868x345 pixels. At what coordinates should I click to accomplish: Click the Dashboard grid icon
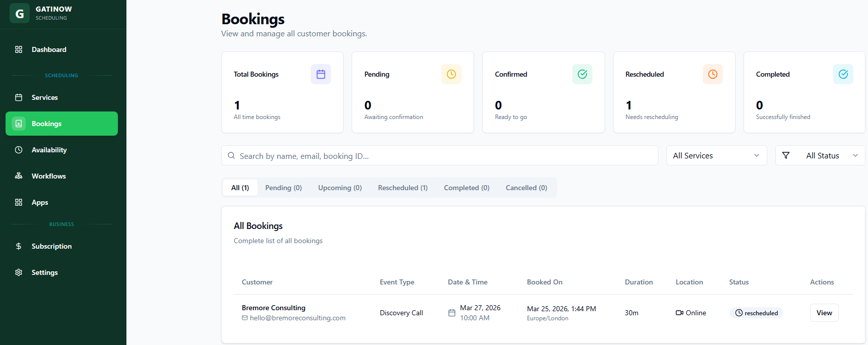[x=19, y=49]
